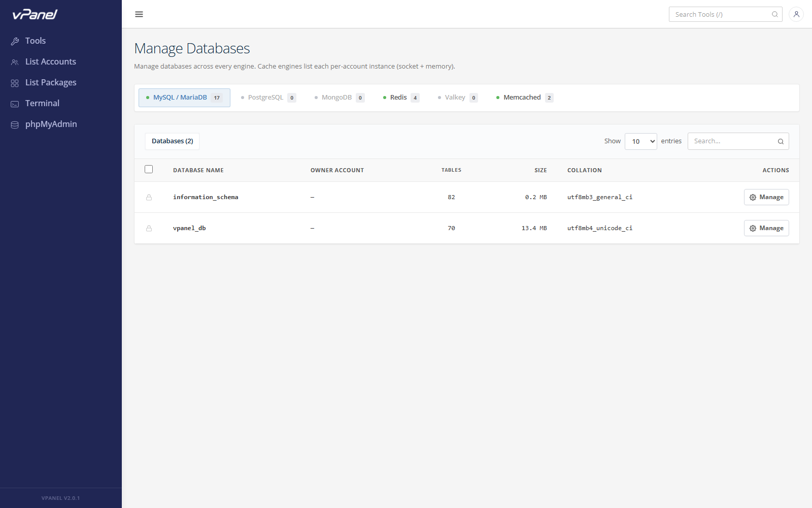Click the VPANEL V2.0.1 version label
This screenshot has height=508, width=812.
click(60, 498)
